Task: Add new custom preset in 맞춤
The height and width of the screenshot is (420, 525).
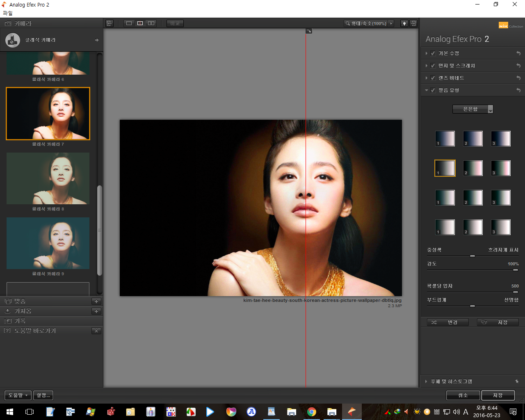Action: tap(96, 301)
